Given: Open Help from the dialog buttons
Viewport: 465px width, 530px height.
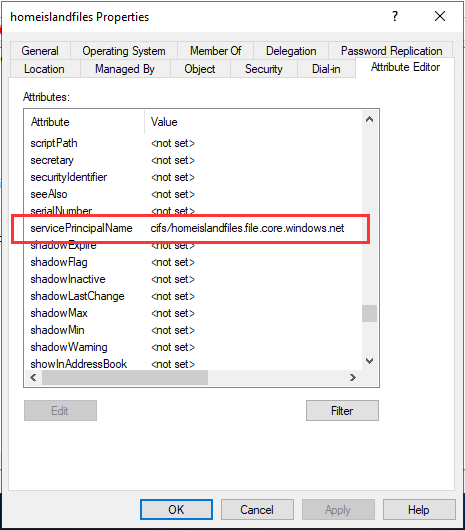Looking at the screenshot, I should tap(419, 509).
